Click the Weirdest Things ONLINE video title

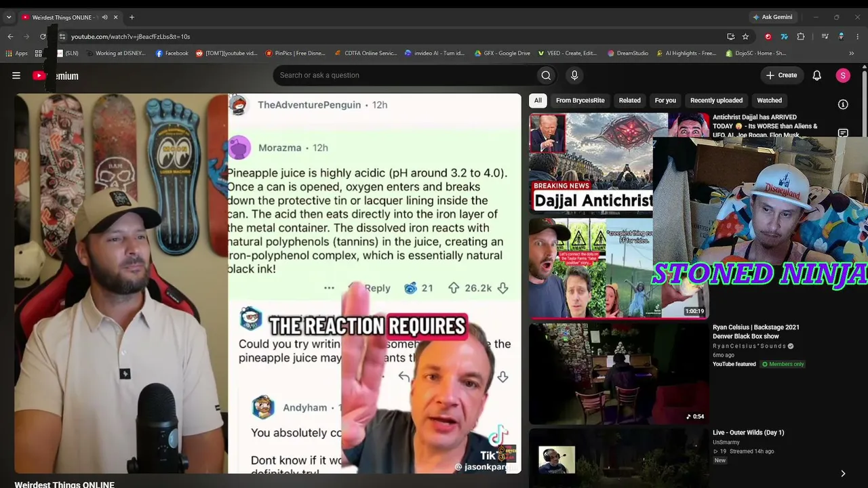64,485
